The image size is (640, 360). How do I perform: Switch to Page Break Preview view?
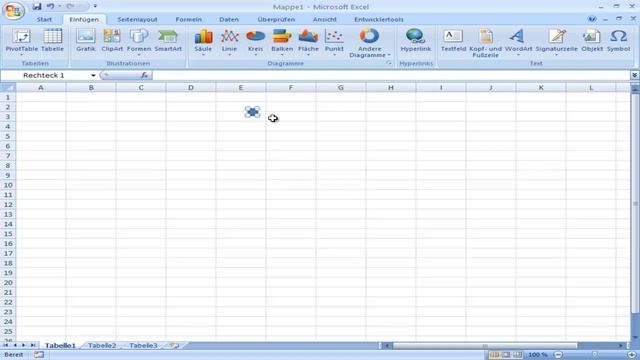[x=518, y=355]
